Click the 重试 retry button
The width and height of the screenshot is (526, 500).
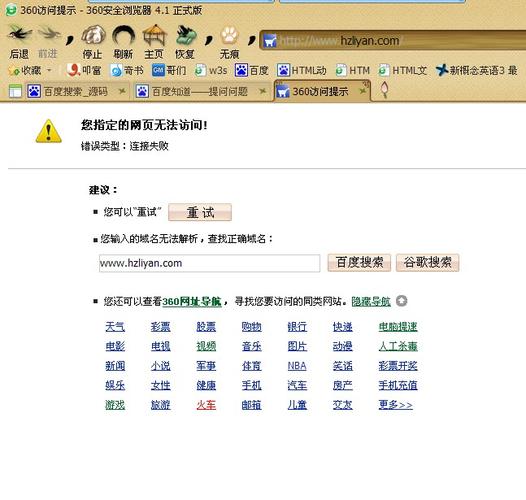200,212
